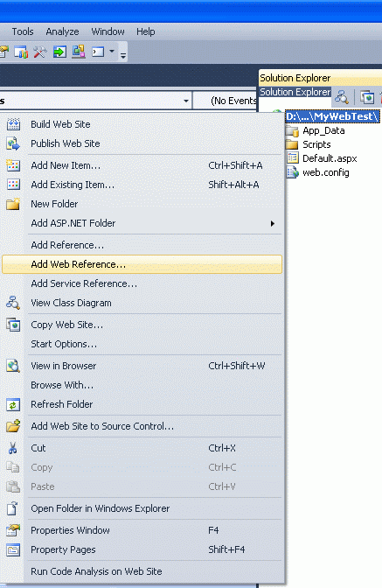Open the Add ASP.NET Folder submenu arrow
The width and height of the screenshot is (382, 588).
click(272, 223)
